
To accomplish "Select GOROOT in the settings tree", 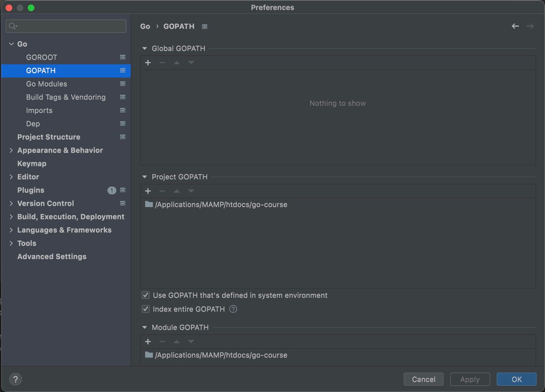I will point(41,57).
